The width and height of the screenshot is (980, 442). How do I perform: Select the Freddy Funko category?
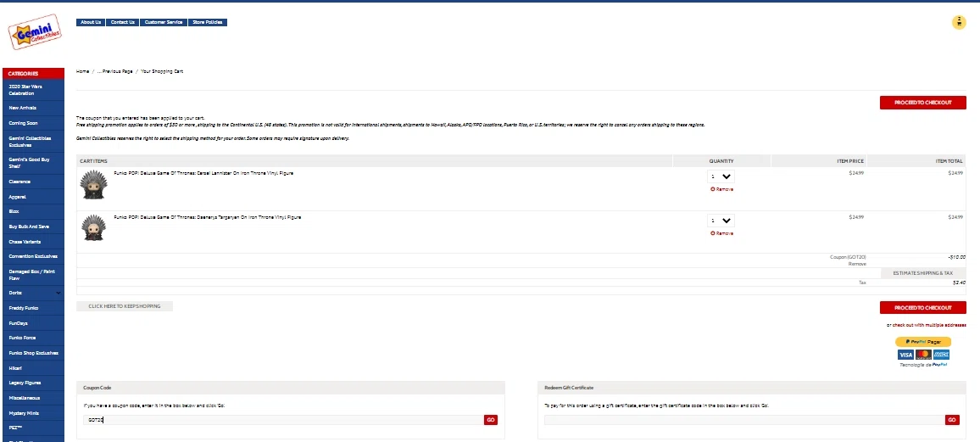pyautogui.click(x=33, y=308)
